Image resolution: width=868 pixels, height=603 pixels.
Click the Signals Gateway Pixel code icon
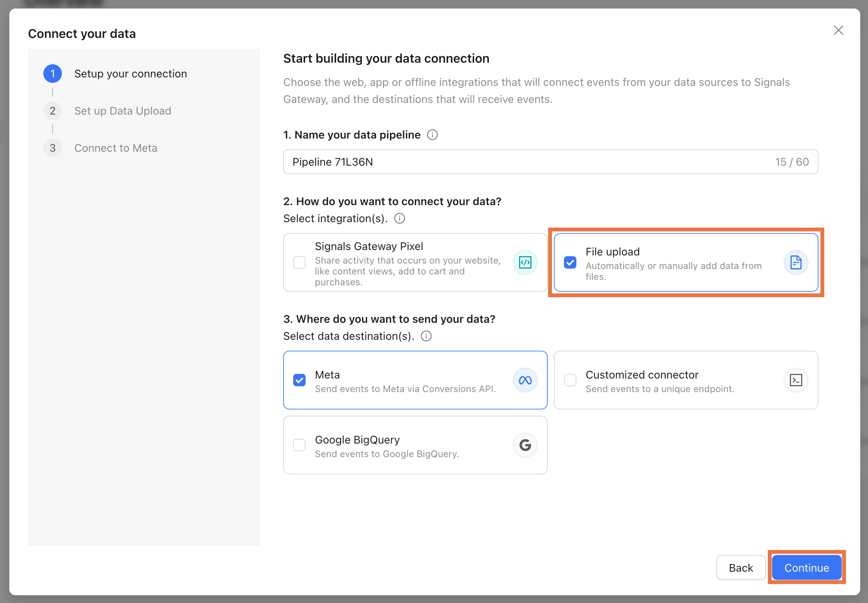point(525,262)
